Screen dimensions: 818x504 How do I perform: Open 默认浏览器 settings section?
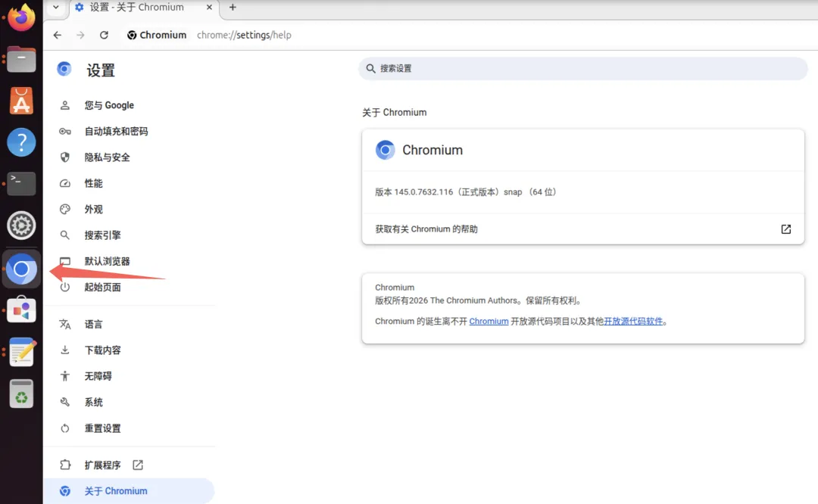click(x=130, y=261)
